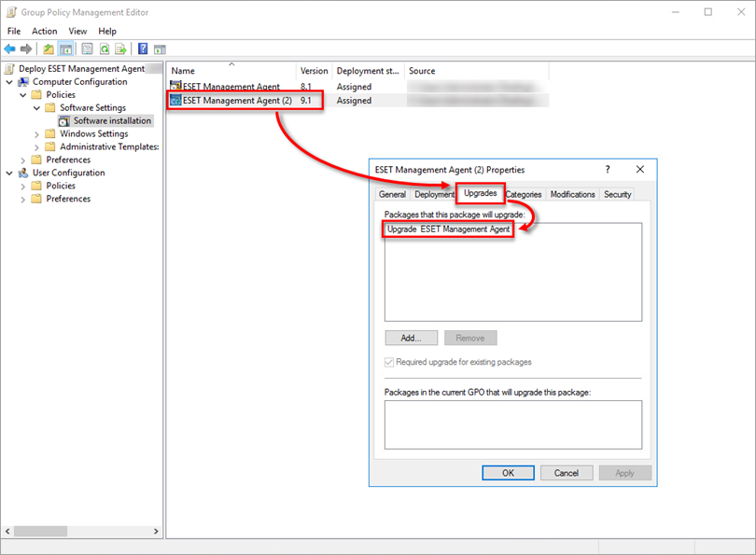Collapse the Computer Configuration node
756x555 pixels.
pyautogui.click(x=10, y=81)
